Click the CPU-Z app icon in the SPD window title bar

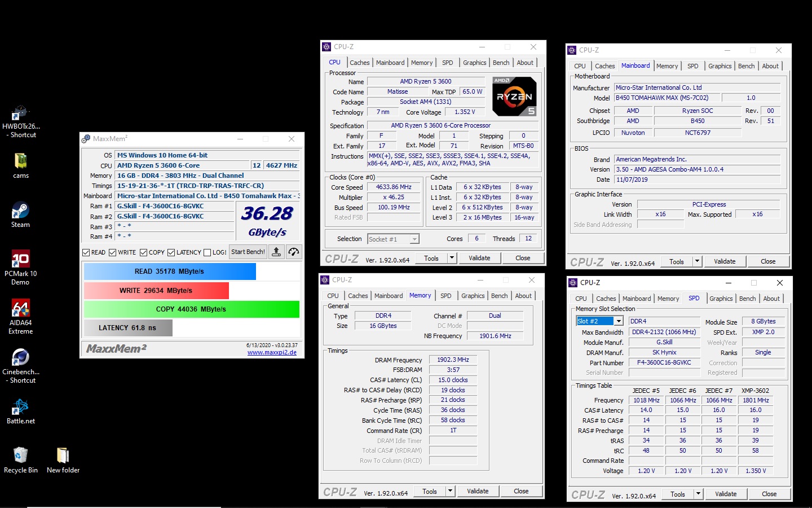coord(573,283)
